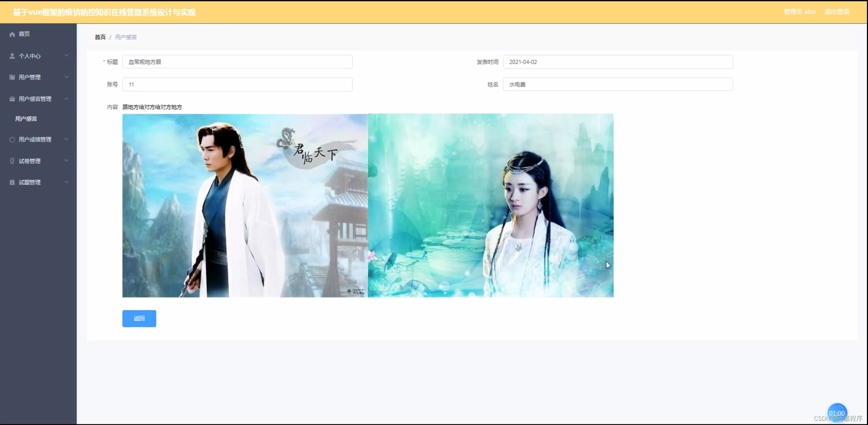
Task: Expand the 个人中心 chevron
Action: [66, 55]
